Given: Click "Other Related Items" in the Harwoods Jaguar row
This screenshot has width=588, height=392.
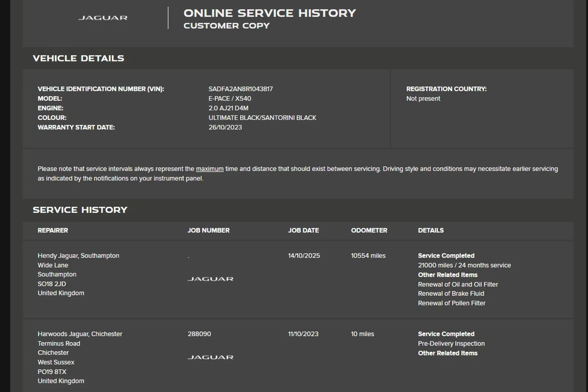Looking at the screenshot, I should (x=448, y=353).
